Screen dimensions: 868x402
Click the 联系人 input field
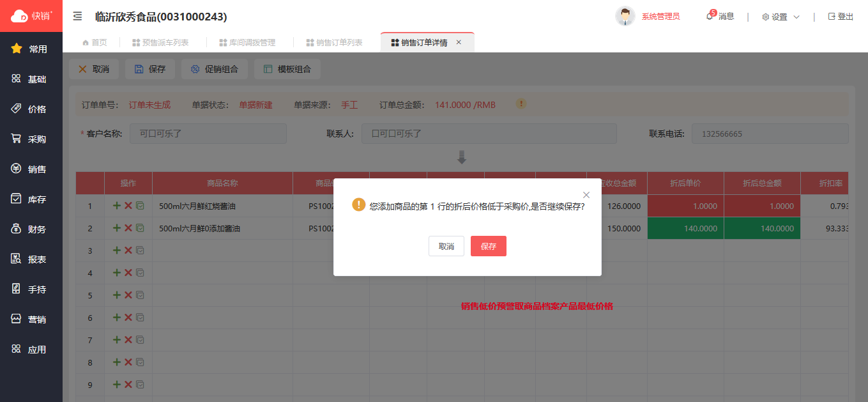[x=489, y=134]
